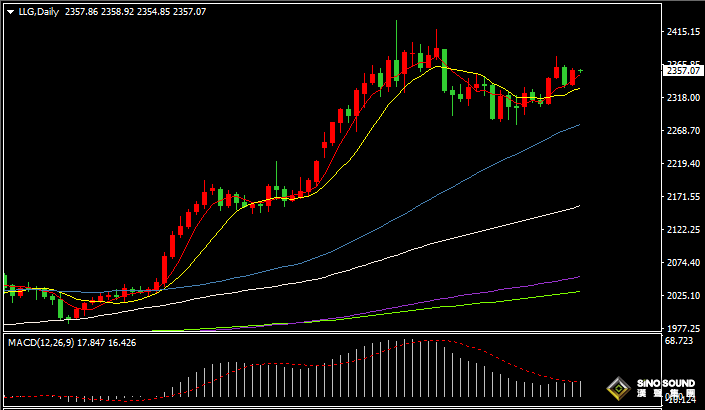
Task: Select the purple moving average line end
Action: point(579,277)
